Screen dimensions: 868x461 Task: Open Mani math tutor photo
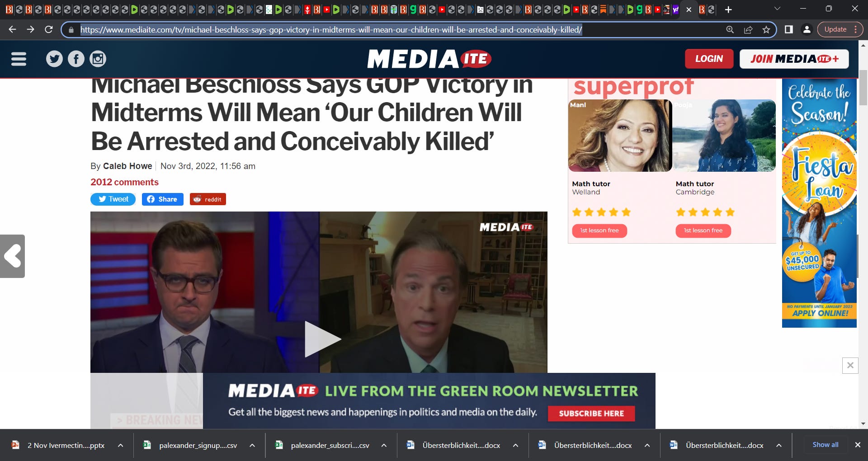click(x=620, y=136)
